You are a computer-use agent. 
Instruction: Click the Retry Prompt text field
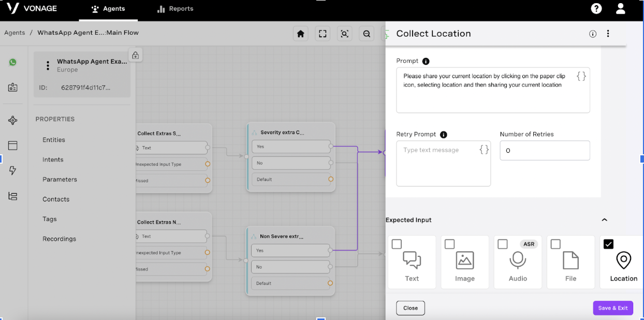443,164
